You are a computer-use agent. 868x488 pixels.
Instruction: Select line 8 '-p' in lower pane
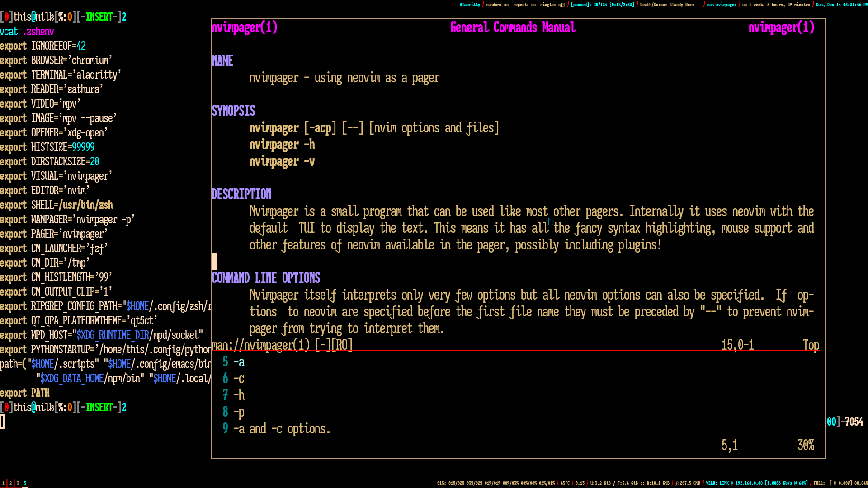tap(239, 412)
